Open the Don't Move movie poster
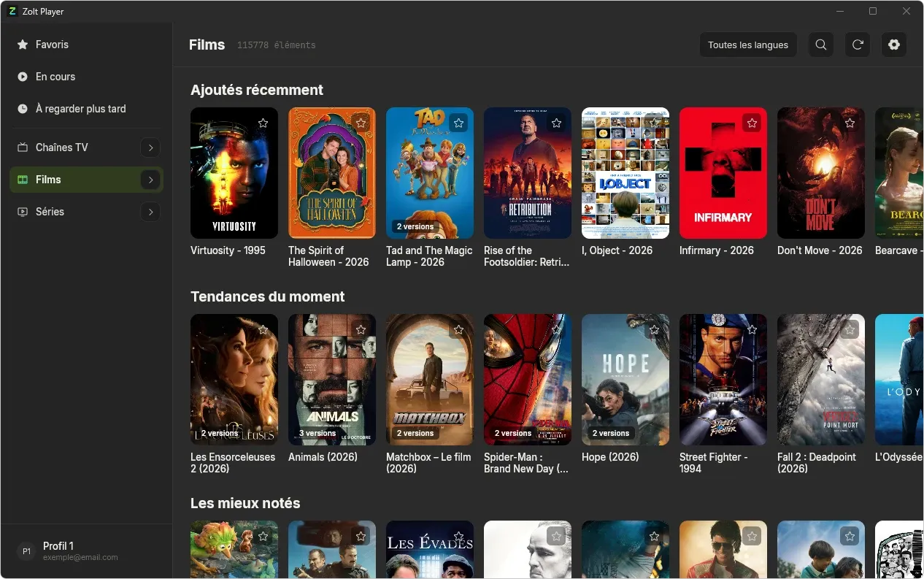The height and width of the screenshot is (579, 924). tap(821, 173)
